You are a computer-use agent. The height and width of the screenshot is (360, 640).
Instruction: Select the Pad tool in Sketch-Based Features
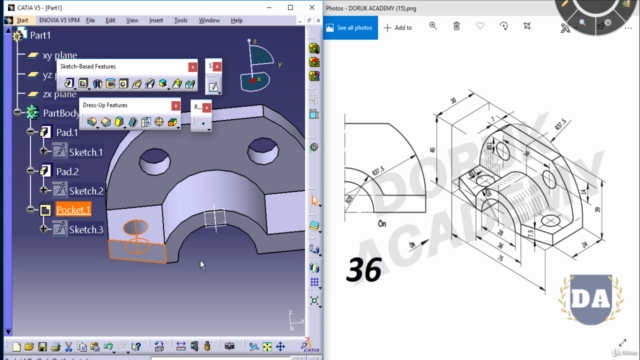(68, 83)
